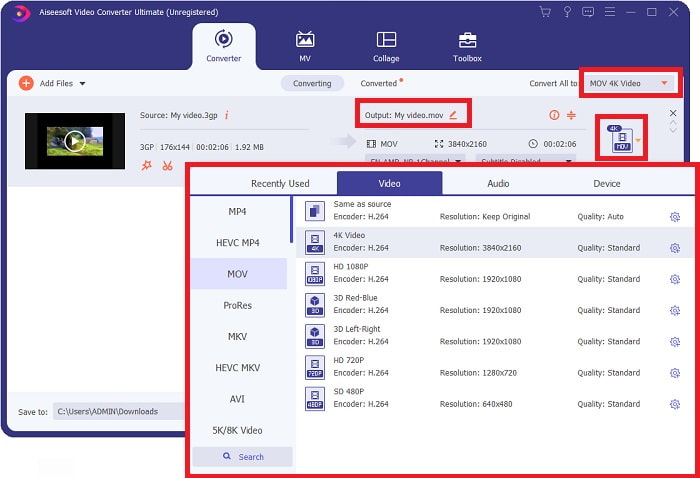The image size is (700, 478).
Task: Select the Audio format tab
Action: 498,183
